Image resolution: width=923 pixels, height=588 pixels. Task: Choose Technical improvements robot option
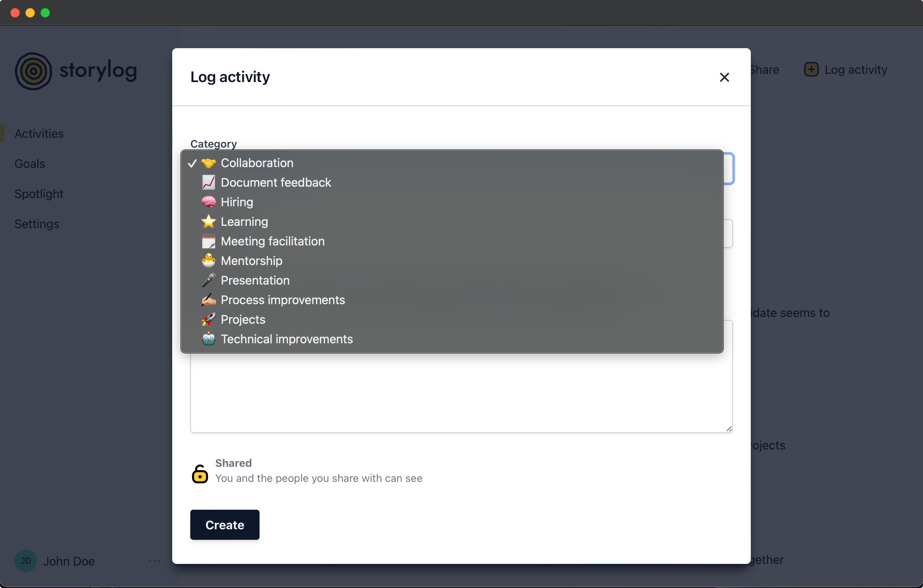pyautogui.click(x=286, y=339)
